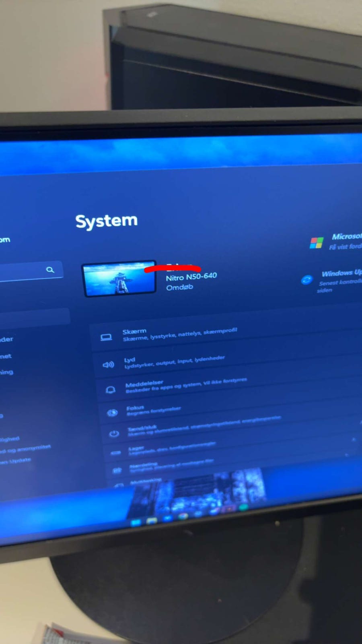Image resolution: width=362 pixels, height=644 pixels.
Task: Open the Skærm display settings icon
Action: (x=106, y=337)
